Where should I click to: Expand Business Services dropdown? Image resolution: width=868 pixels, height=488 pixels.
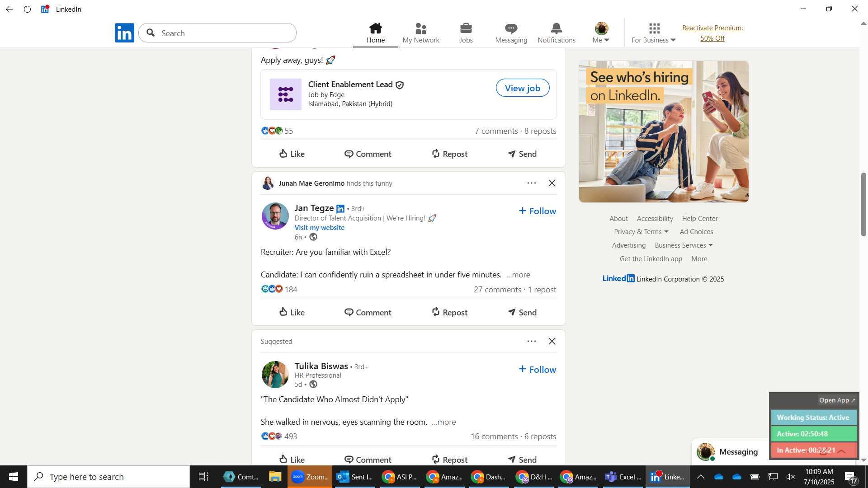tap(684, 245)
